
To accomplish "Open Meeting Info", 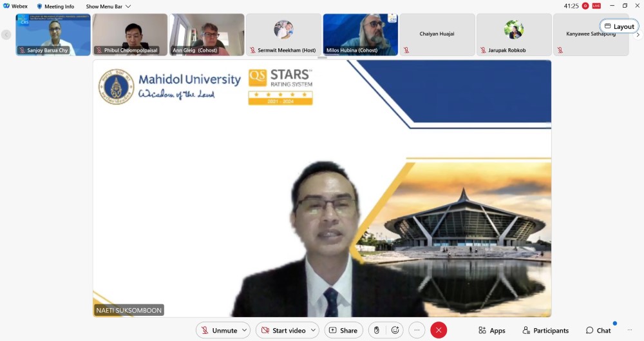I will coord(55,6).
